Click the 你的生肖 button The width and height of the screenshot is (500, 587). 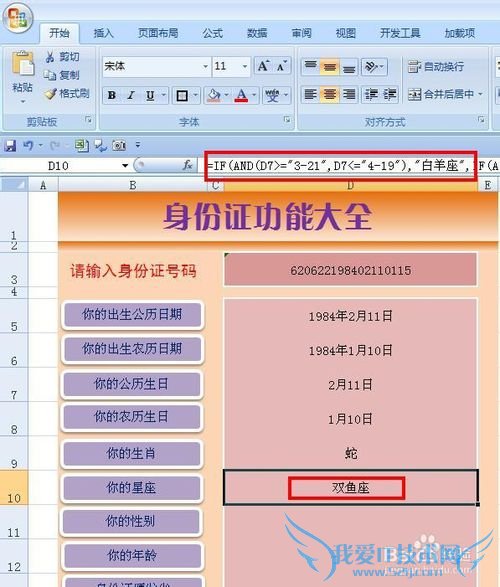pos(131,453)
